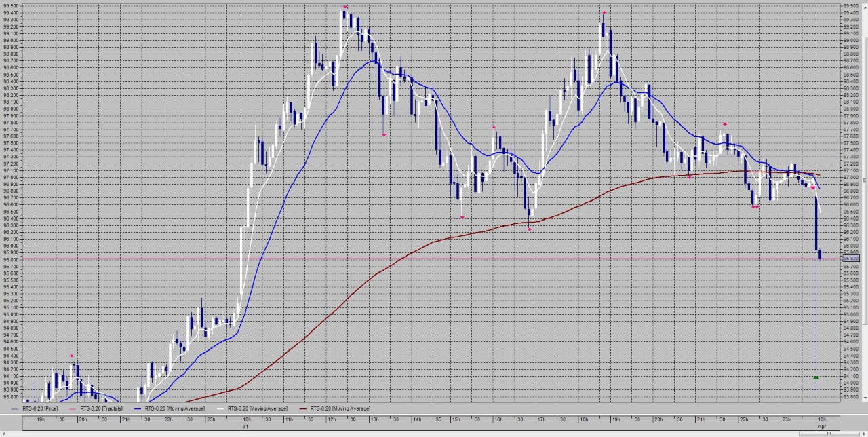Click the last candlestick at right edge

tap(820, 254)
